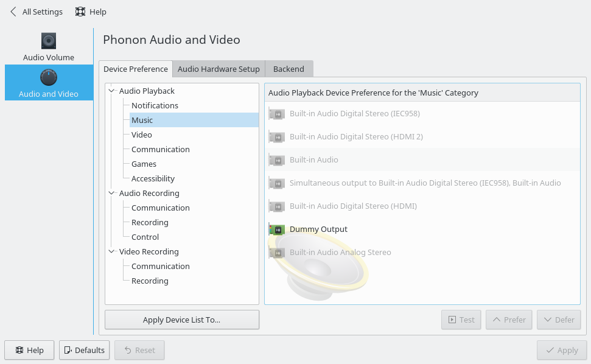This screenshot has width=591, height=364.
Task: Switch to the Device Preference tab
Action: (136, 69)
